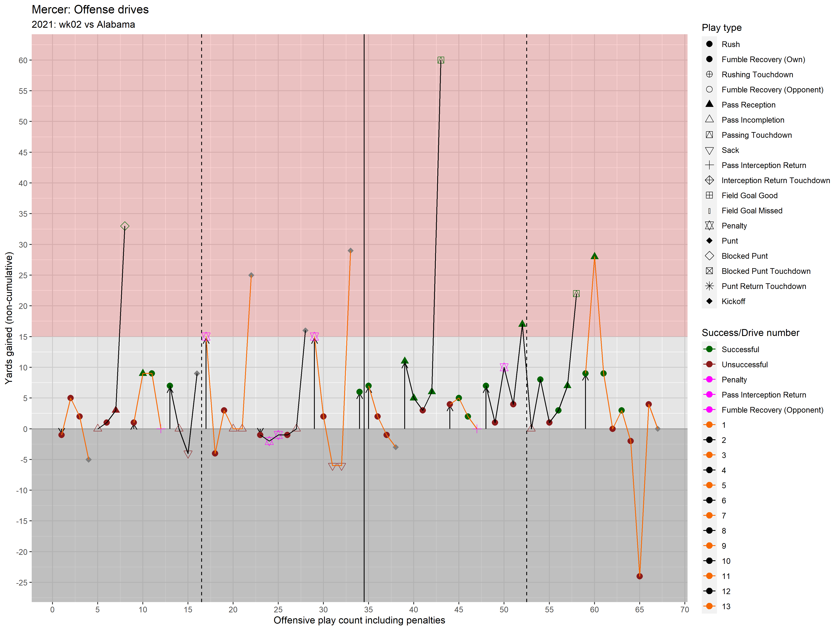The width and height of the screenshot is (840, 630).
Task: Click the x-axis tick label 35
Action: (368, 609)
